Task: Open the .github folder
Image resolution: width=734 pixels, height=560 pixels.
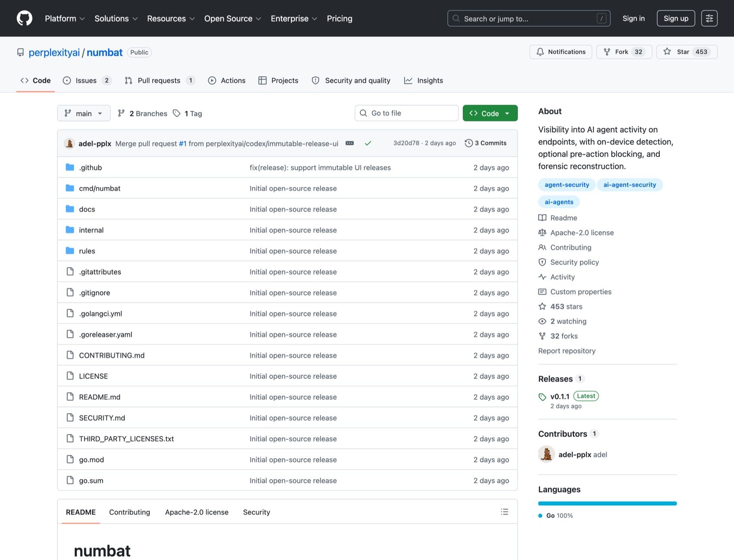Action: click(x=90, y=167)
